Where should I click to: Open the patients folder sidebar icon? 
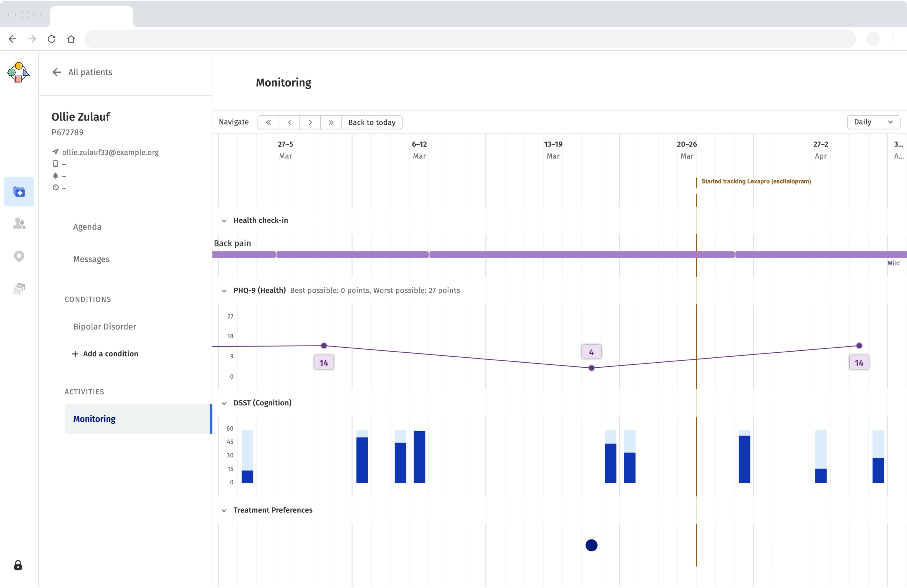[19, 192]
